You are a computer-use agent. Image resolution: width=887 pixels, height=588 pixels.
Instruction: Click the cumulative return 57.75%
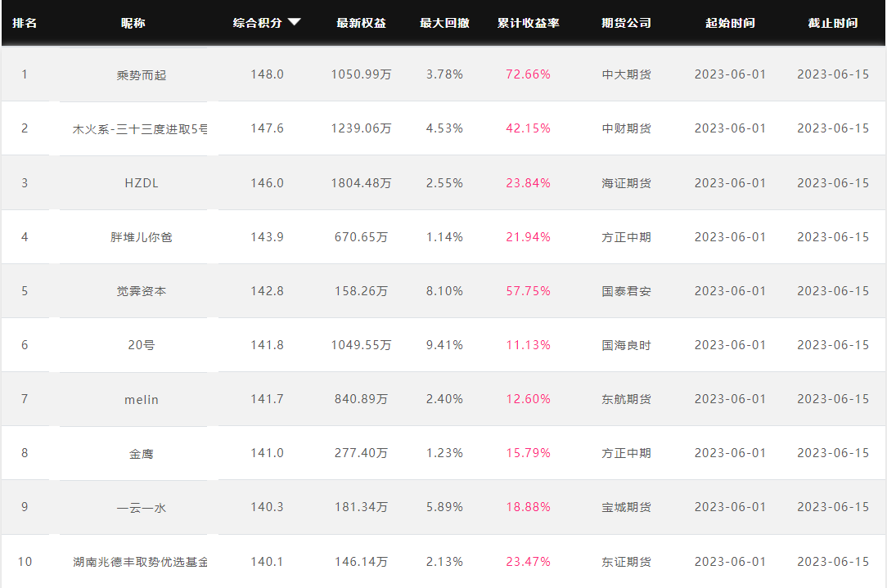coord(529,291)
